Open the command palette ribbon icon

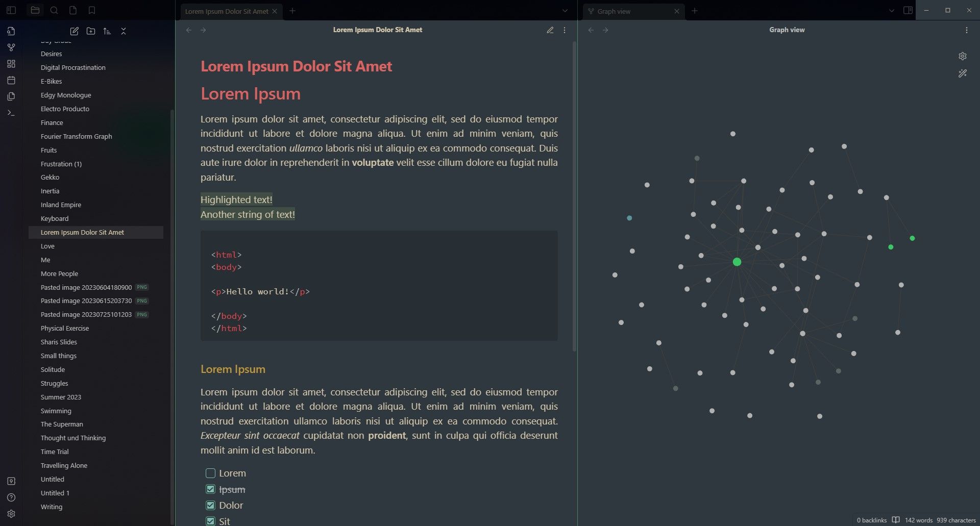pyautogui.click(x=11, y=113)
